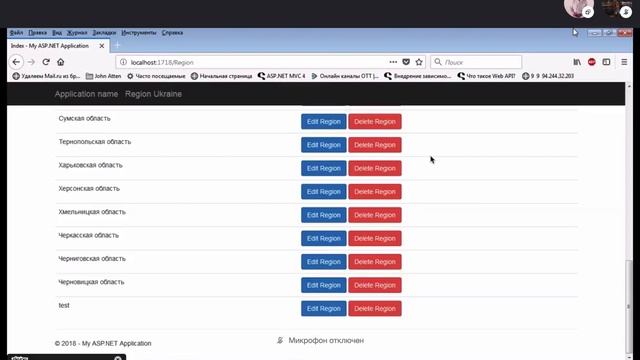Go forward using the browser forward arrow
Viewport: 640px width, 360px height.
(31, 62)
